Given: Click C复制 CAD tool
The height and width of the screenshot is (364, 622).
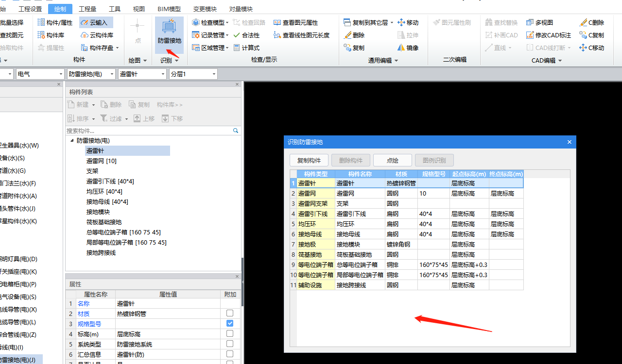Looking at the screenshot, I should (x=591, y=35).
